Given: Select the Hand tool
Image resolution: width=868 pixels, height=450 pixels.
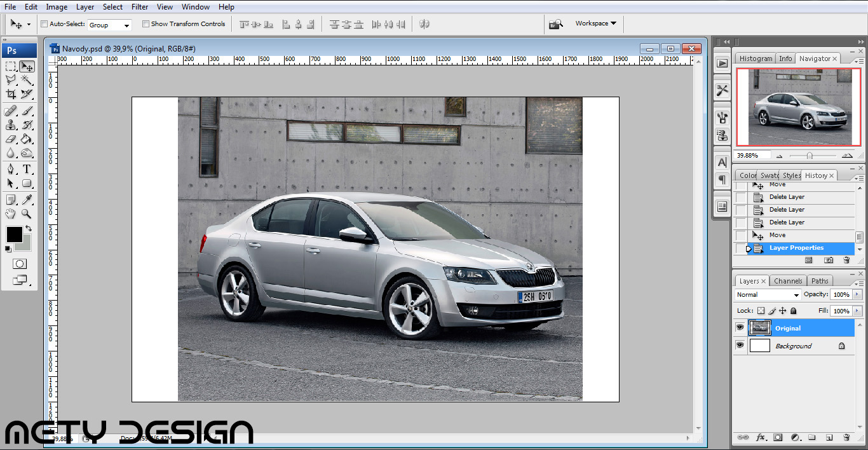Looking at the screenshot, I should point(11,214).
